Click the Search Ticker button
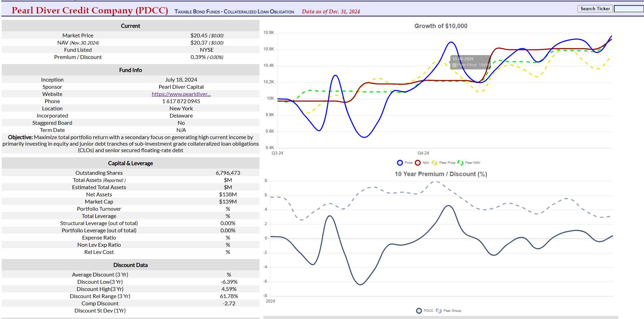Viewport: 644px width, 319px height. [595, 9]
